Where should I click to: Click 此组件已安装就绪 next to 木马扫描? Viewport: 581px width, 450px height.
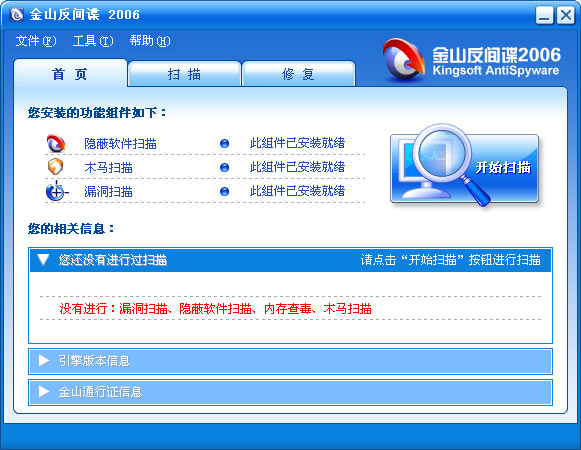297,167
